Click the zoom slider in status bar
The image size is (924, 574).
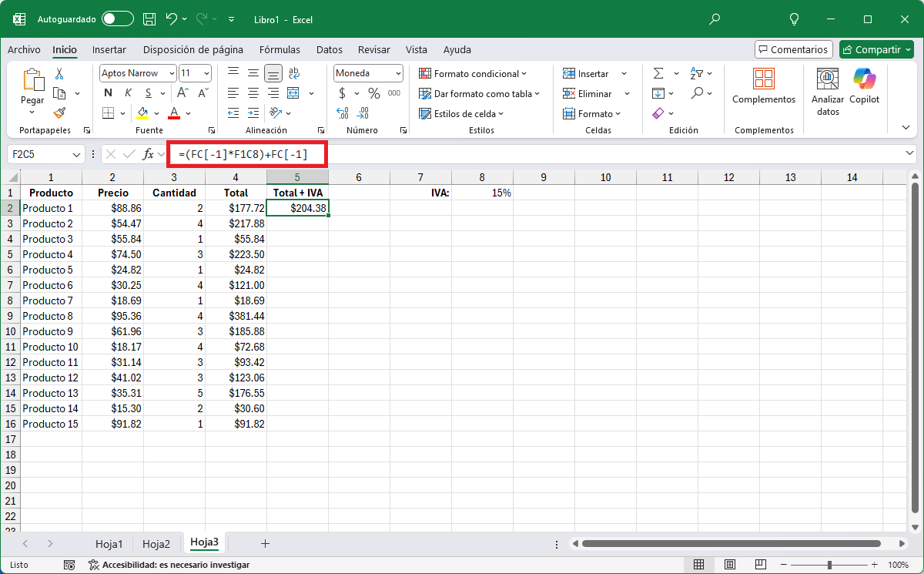pyautogui.click(x=829, y=565)
